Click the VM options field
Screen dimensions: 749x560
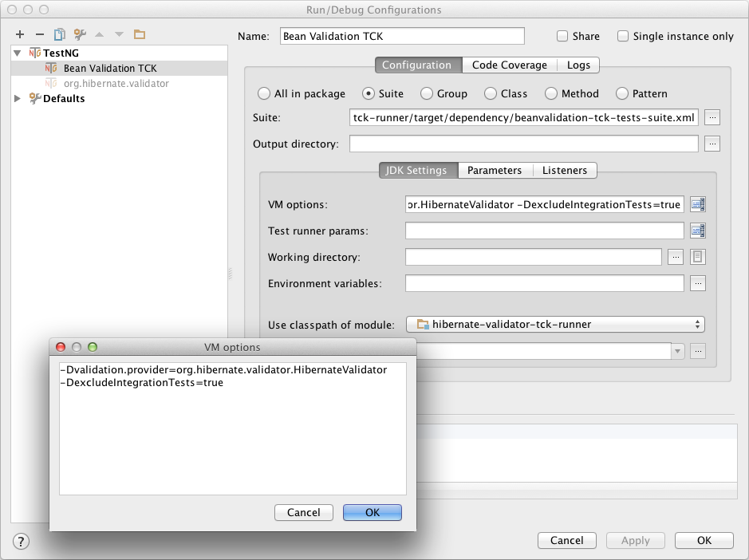tap(545, 204)
